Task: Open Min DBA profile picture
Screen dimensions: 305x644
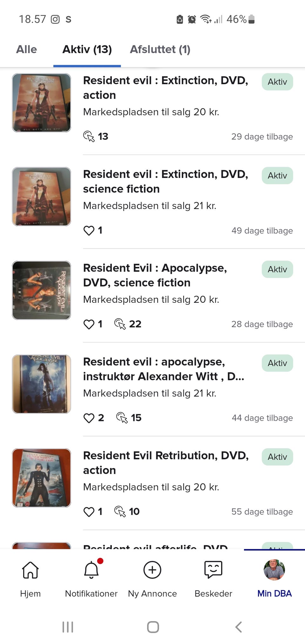Action: click(x=274, y=570)
